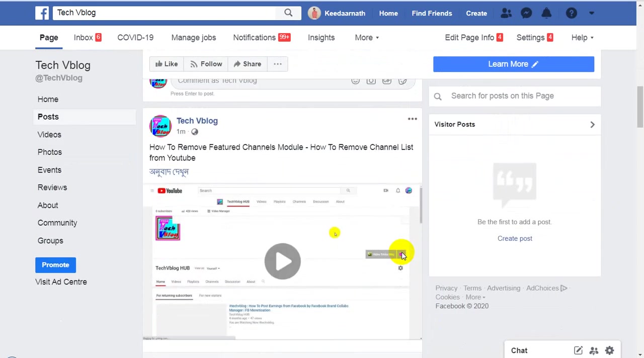Click the Facebook logo icon

point(42,13)
